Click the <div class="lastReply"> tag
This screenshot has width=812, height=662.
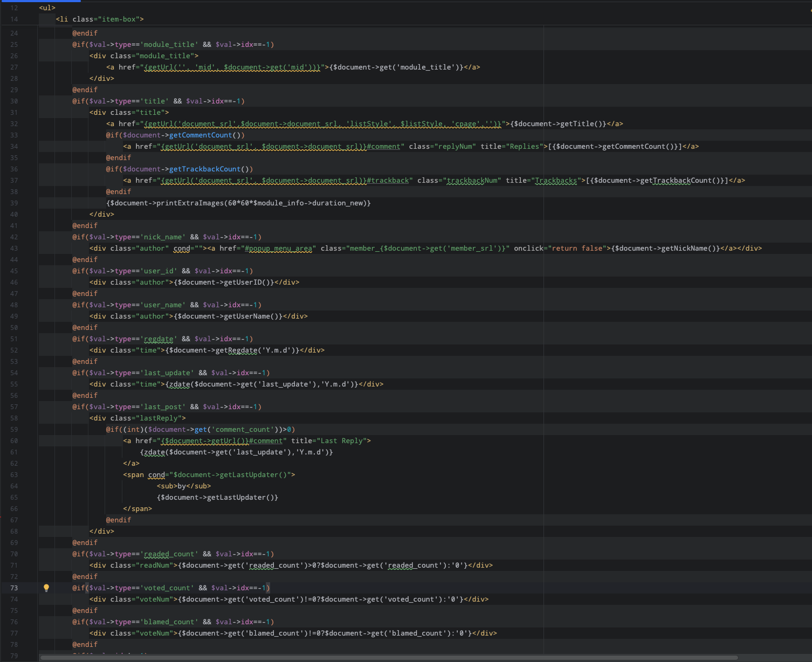pyautogui.click(x=137, y=418)
